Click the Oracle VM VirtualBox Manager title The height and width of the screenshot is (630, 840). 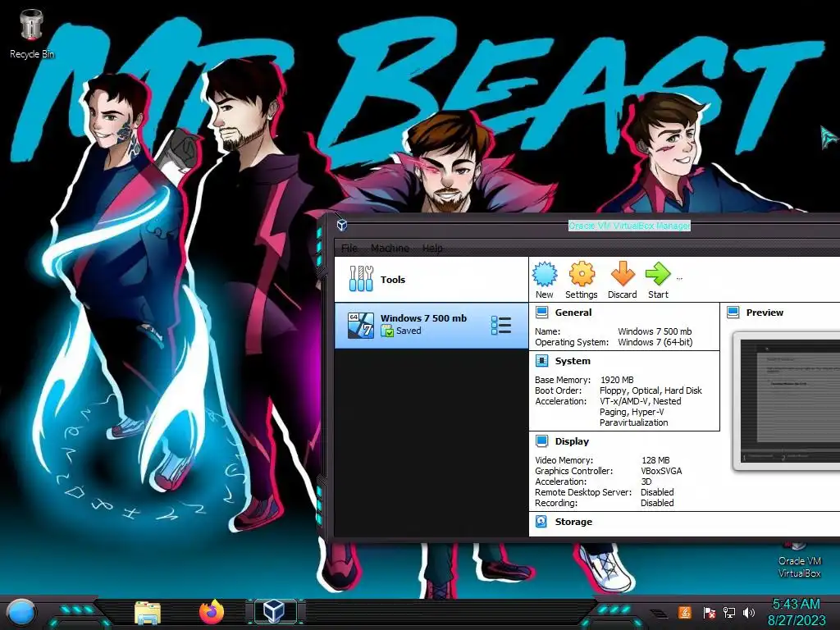tap(629, 226)
